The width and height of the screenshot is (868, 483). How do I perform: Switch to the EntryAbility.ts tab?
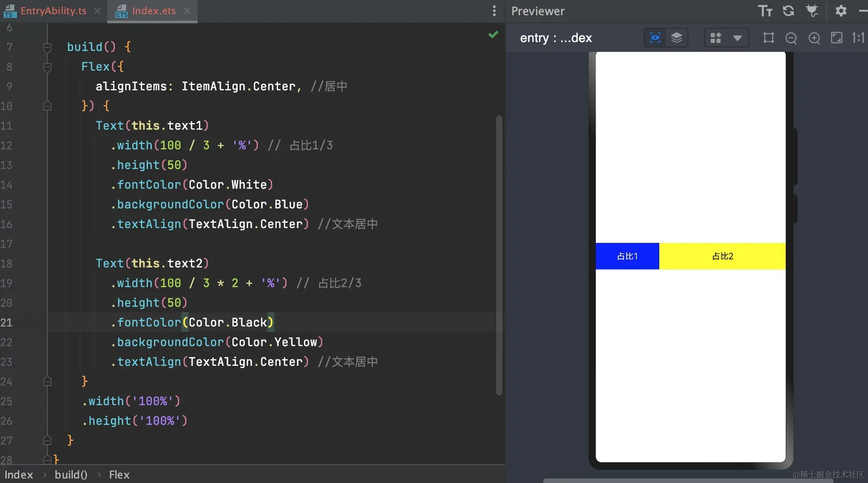coord(53,11)
